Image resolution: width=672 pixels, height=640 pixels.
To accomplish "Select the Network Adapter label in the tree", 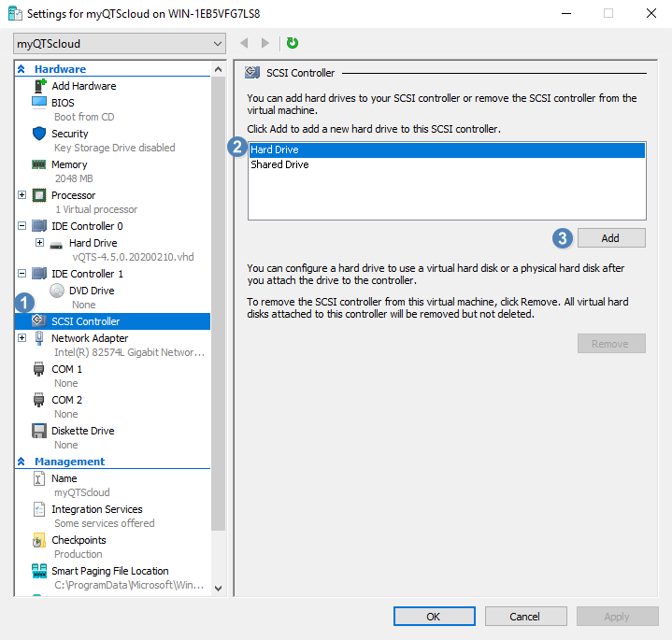I will [x=90, y=338].
